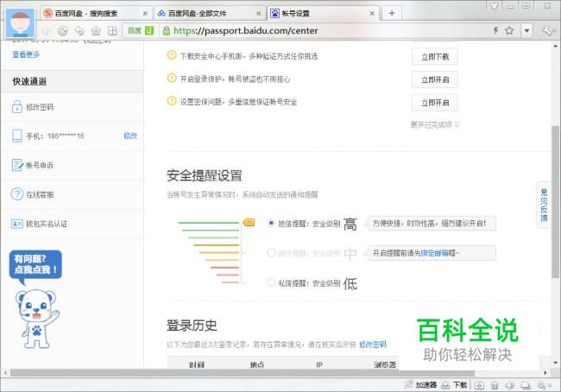Click 立即开启 for login protection

coord(435,79)
